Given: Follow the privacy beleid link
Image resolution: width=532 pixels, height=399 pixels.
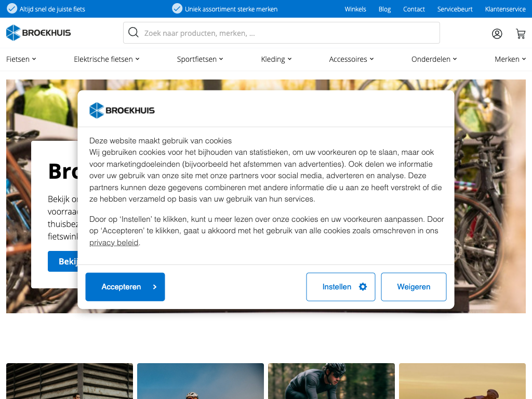Looking at the screenshot, I should (114, 243).
